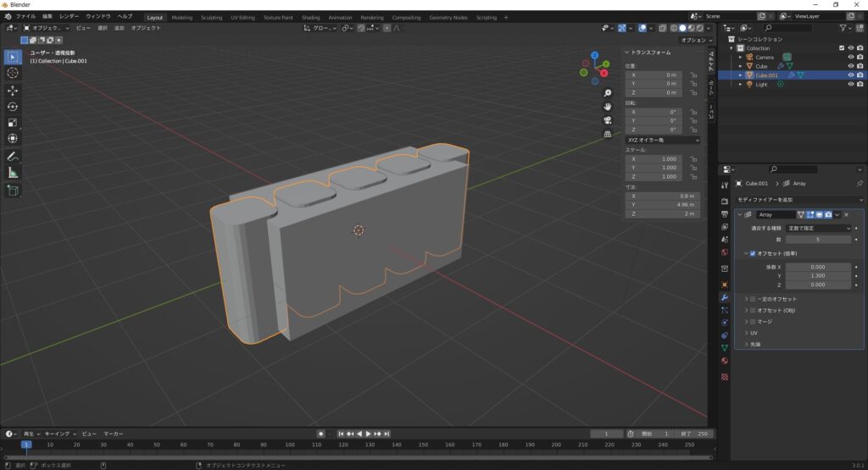This screenshot has height=470, width=868.
Task: Open the wrench Modifier properties tab
Action: point(724,298)
